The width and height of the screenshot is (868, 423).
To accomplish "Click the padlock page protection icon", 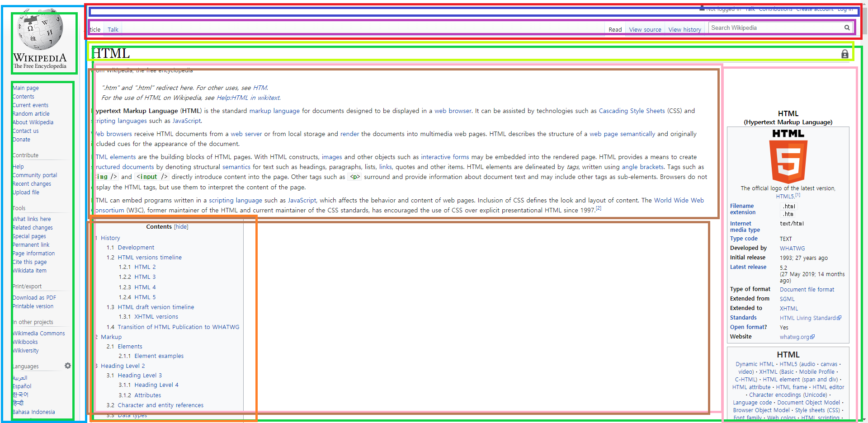I will [x=844, y=54].
